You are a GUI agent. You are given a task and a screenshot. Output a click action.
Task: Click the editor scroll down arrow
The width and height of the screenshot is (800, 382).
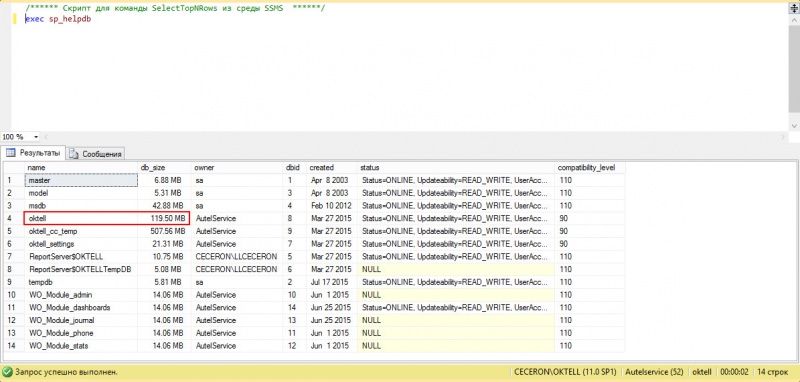point(794,125)
